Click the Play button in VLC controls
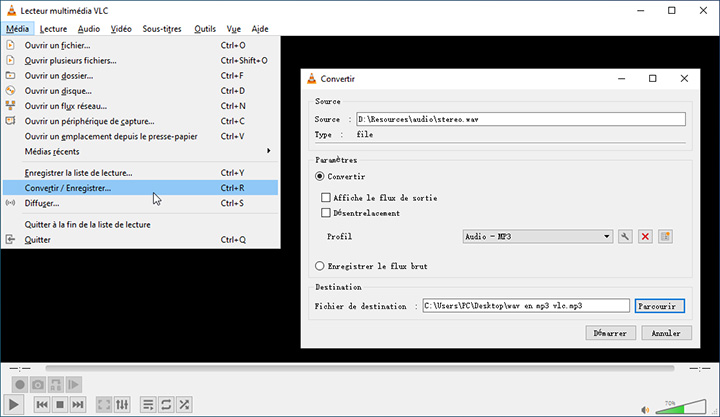 [13, 405]
